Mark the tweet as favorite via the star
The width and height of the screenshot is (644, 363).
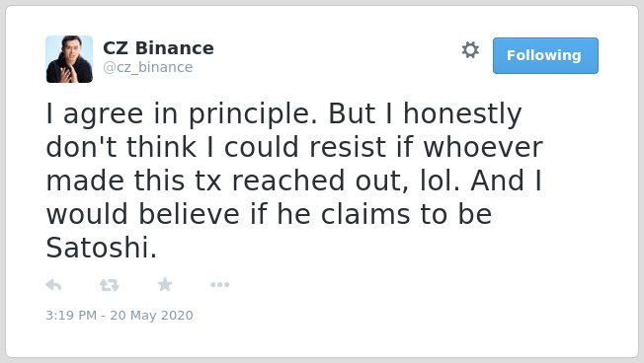[x=165, y=284]
